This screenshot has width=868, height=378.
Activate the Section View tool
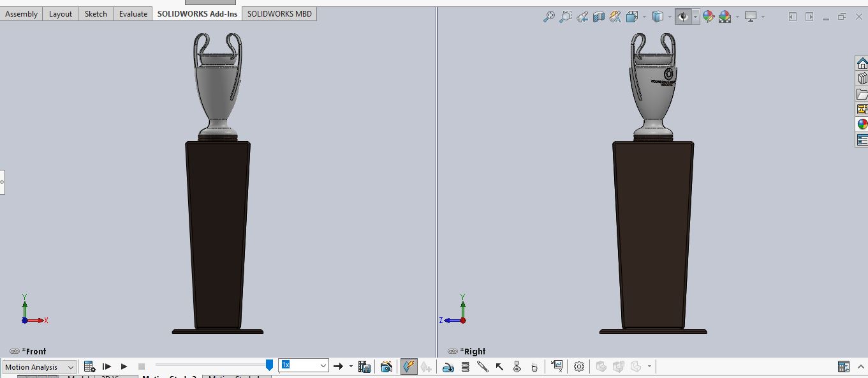(598, 17)
